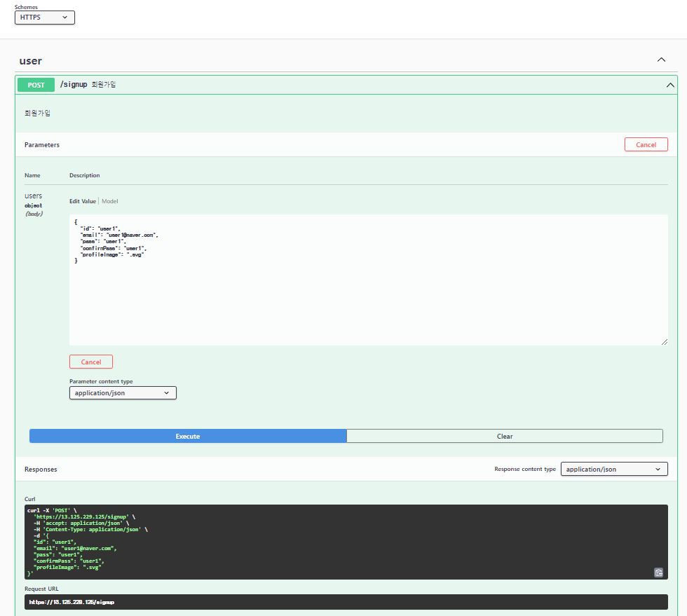Viewport: 687px width, 616px height.
Task: Collapse the /signup operation arrow
Action: [670, 85]
